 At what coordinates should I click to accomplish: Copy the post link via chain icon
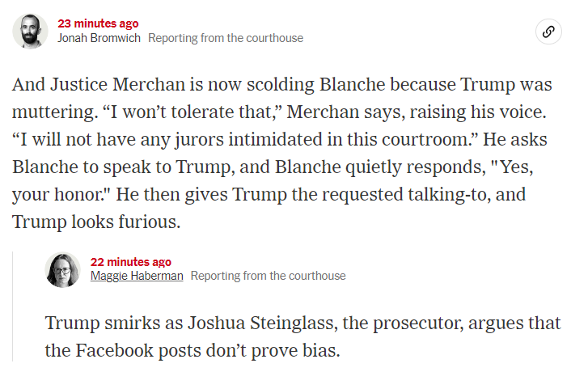tap(548, 32)
